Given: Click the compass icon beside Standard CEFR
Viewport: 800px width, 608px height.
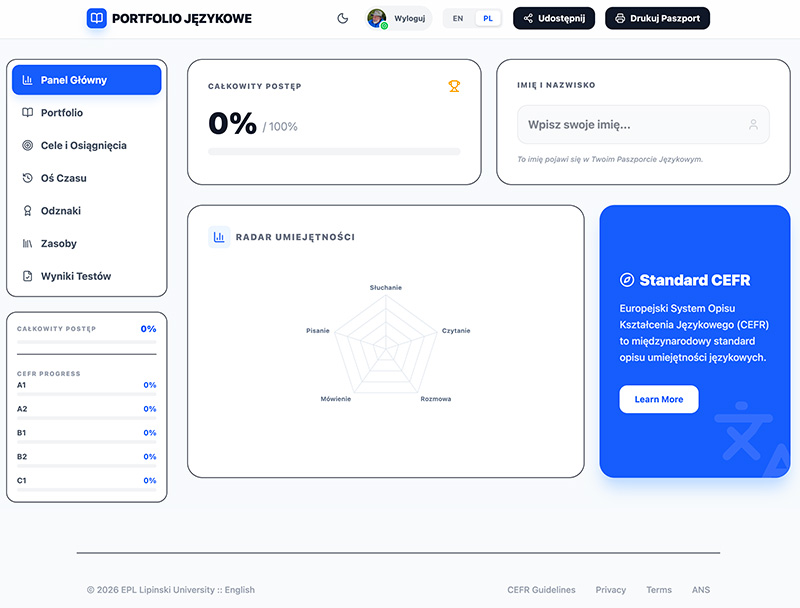Looking at the screenshot, I should [627, 280].
